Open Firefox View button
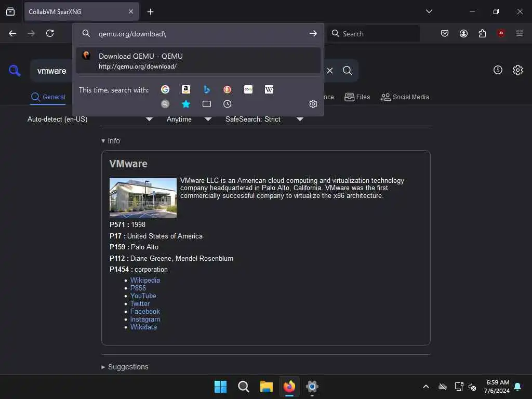 click(10, 11)
